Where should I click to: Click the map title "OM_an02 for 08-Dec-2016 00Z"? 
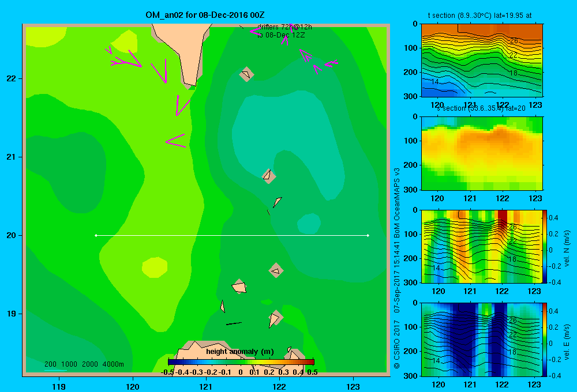click(x=205, y=15)
